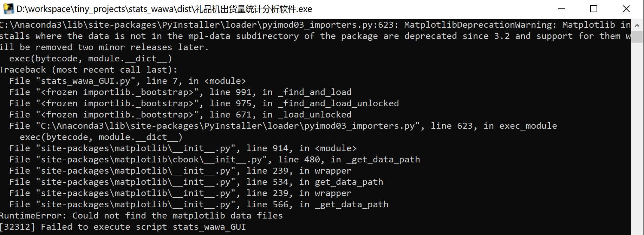Click the "Failed to execute script" line
Image resolution: width=644 pixels, height=235 pixels.
[123, 227]
